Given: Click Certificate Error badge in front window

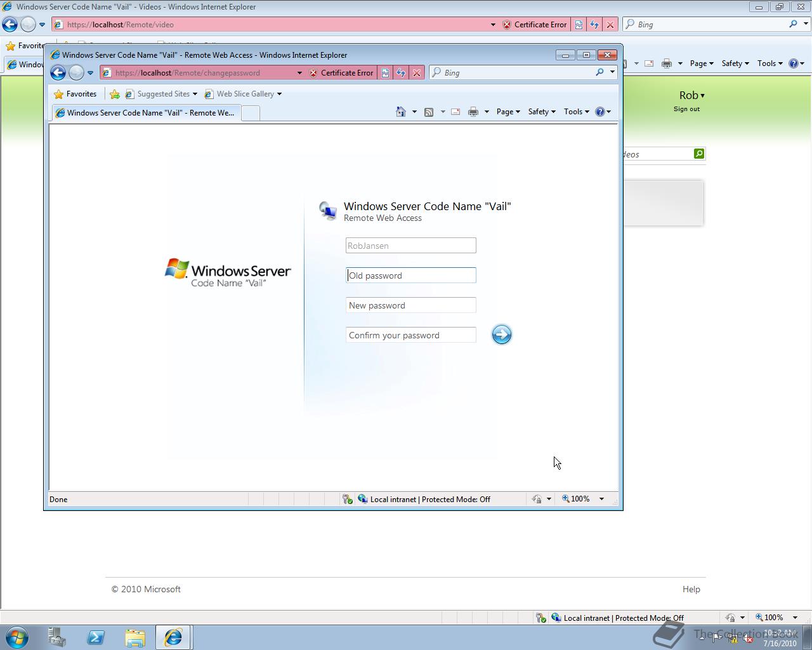Looking at the screenshot, I should 341,72.
